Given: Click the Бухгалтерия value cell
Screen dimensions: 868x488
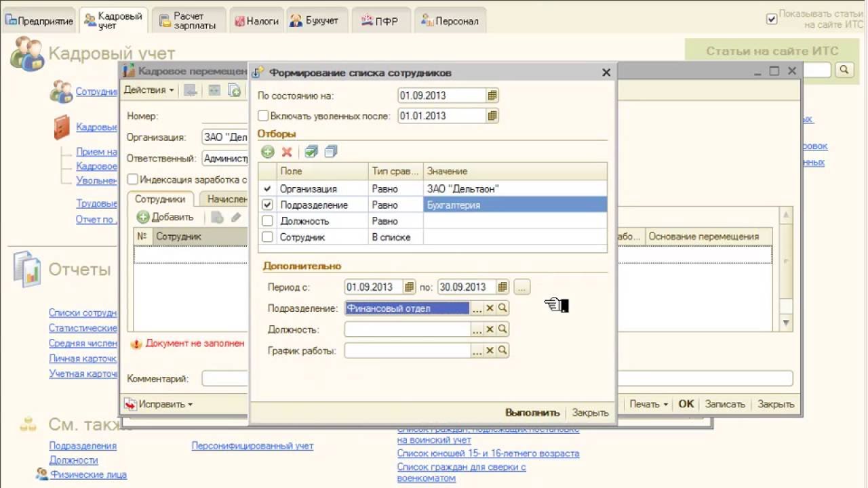Looking at the screenshot, I should [x=515, y=205].
